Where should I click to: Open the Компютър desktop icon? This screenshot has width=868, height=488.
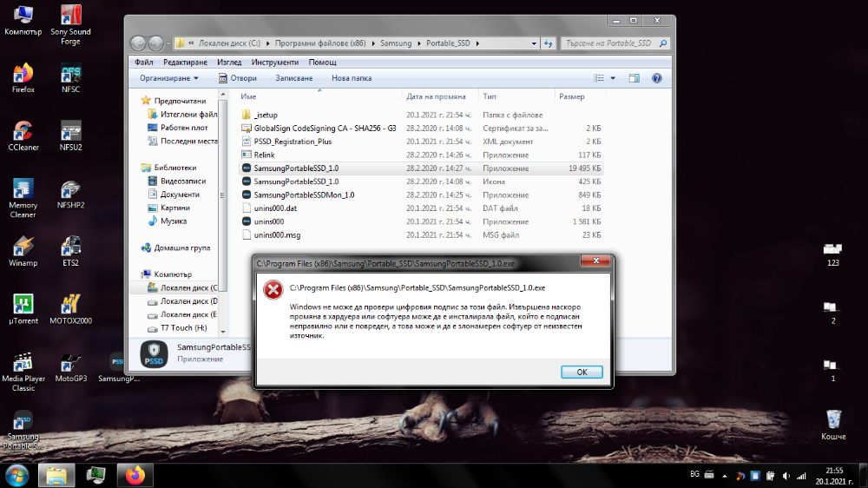point(23,20)
